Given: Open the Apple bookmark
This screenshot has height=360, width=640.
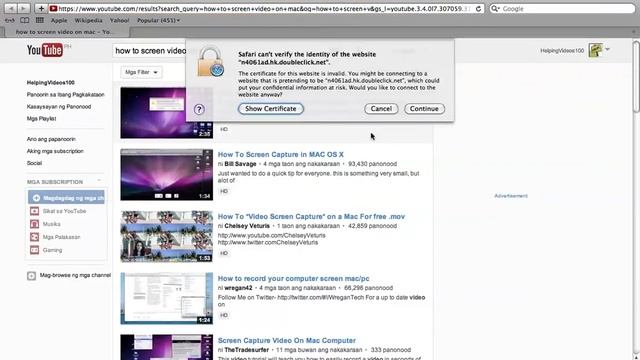Looking at the screenshot, I should point(59,20).
